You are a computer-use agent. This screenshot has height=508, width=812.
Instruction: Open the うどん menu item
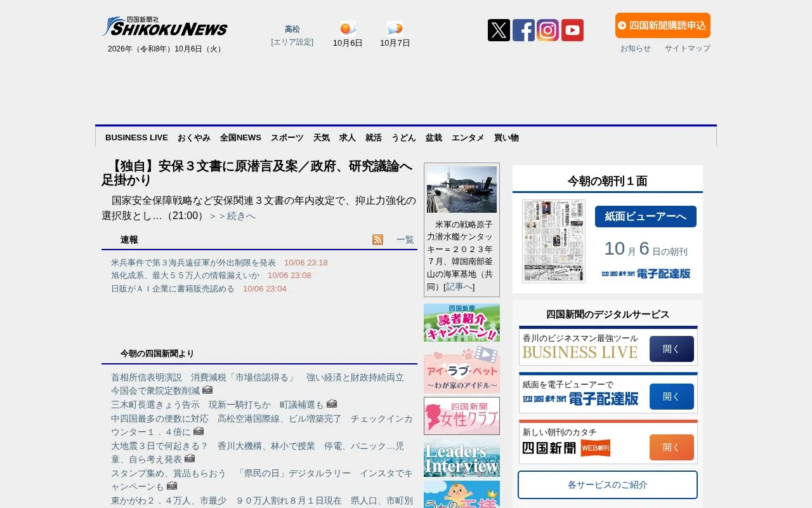[403, 138]
